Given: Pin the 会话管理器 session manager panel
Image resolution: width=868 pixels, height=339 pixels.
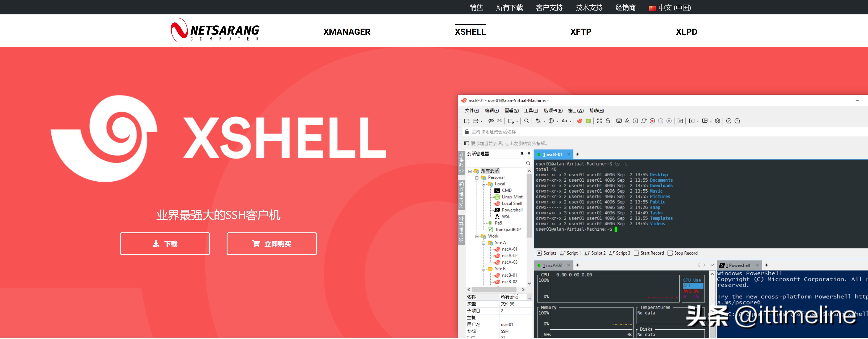Looking at the screenshot, I should pos(522,154).
